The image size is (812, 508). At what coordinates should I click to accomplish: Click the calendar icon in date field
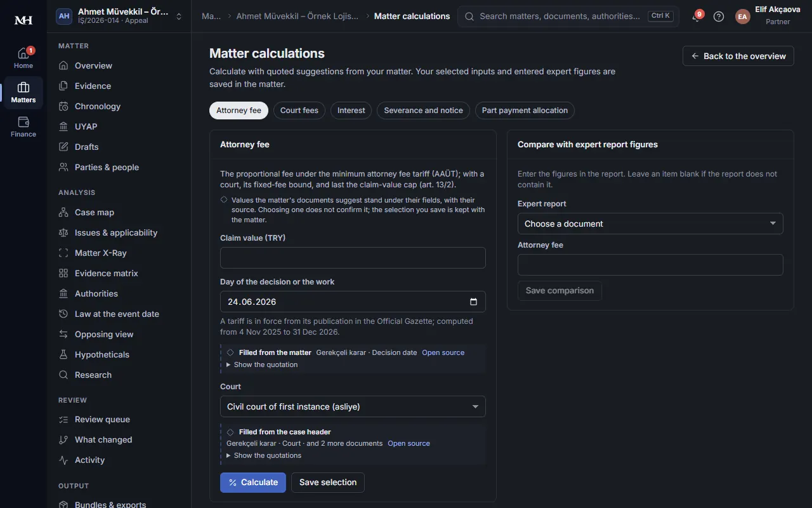click(473, 302)
